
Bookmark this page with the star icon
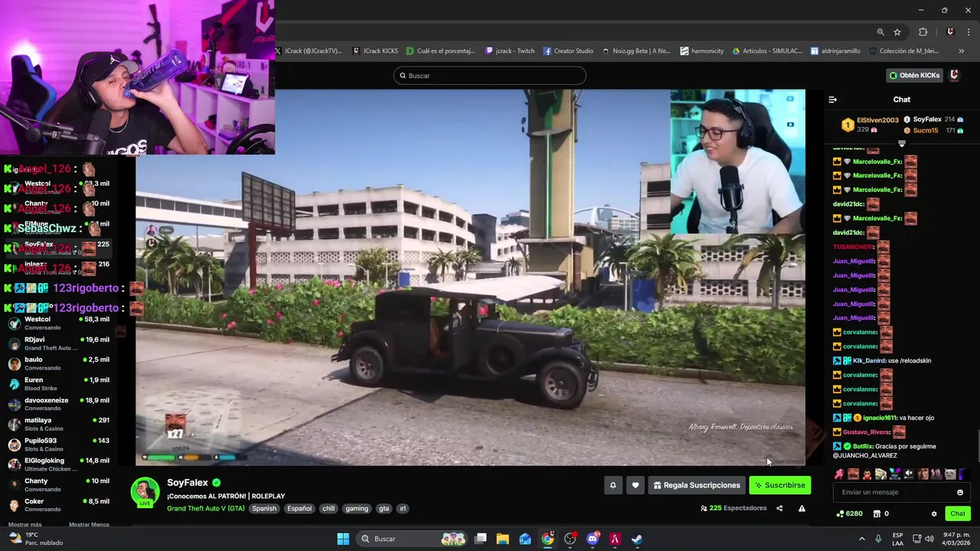(897, 32)
